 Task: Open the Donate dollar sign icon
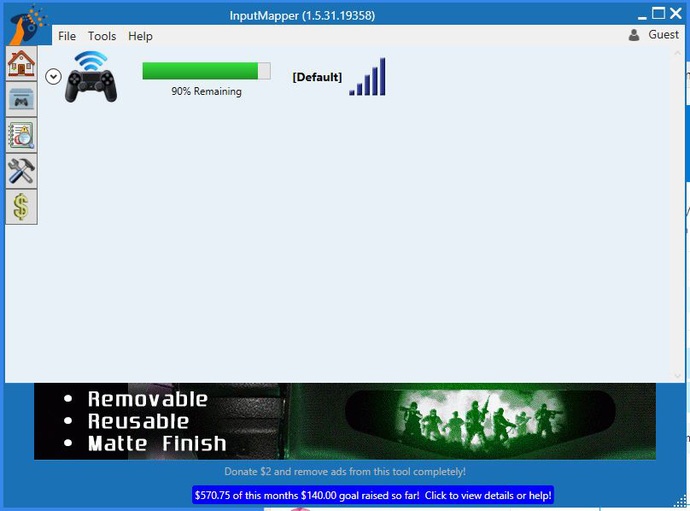coord(21,207)
